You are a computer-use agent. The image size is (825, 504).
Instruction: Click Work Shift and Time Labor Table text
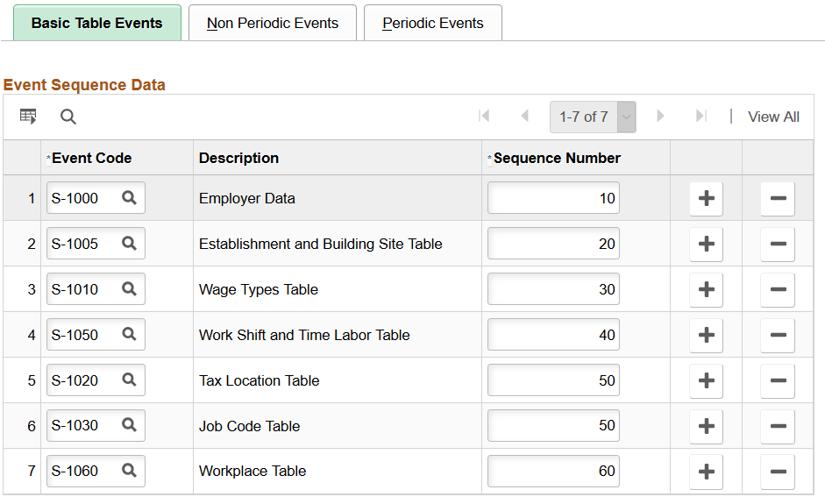[304, 335]
